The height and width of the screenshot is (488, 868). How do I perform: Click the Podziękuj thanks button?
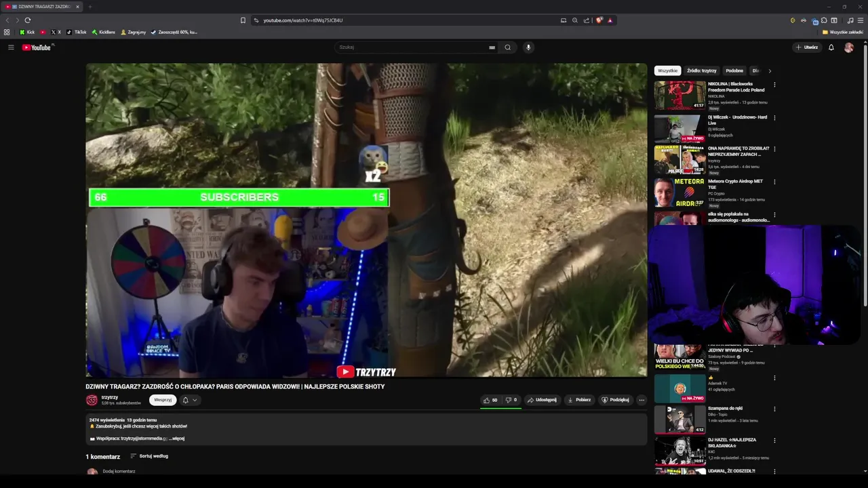(615, 400)
